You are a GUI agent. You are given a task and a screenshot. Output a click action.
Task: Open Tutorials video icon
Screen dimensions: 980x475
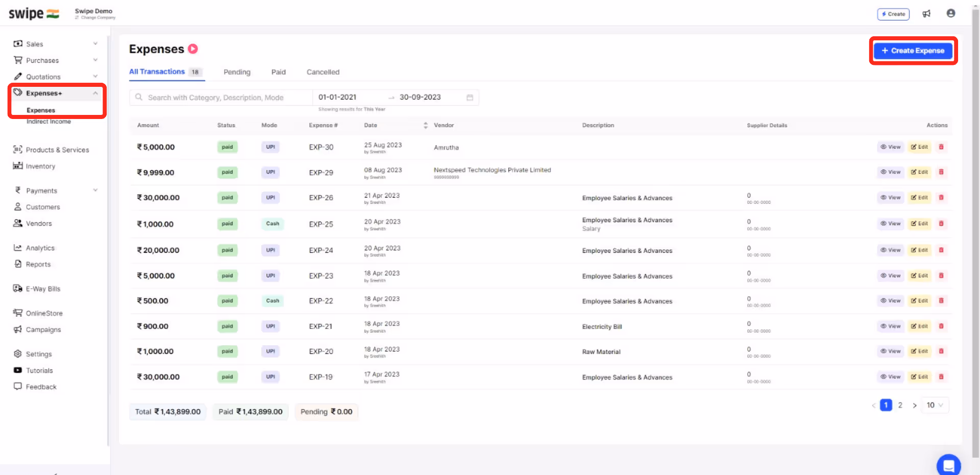[18, 370]
